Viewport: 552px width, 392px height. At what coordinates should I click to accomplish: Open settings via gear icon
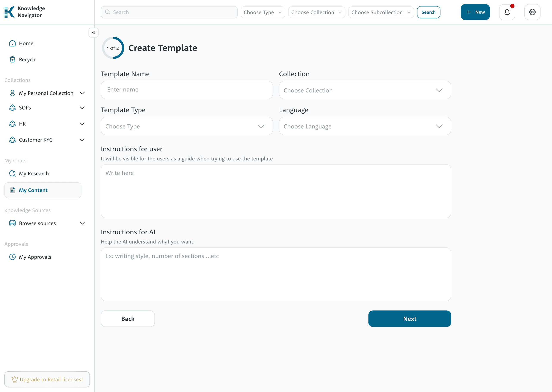coord(532,12)
